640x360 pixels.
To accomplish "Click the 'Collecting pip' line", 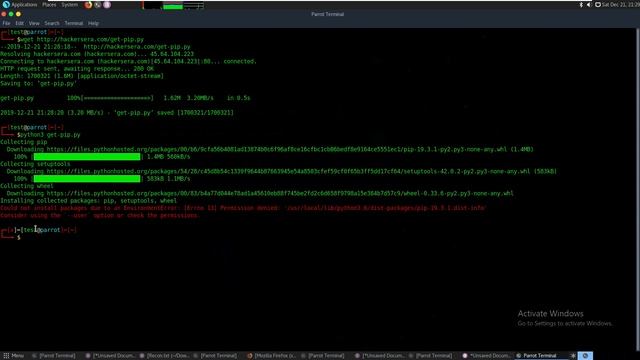I will point(24,142).
